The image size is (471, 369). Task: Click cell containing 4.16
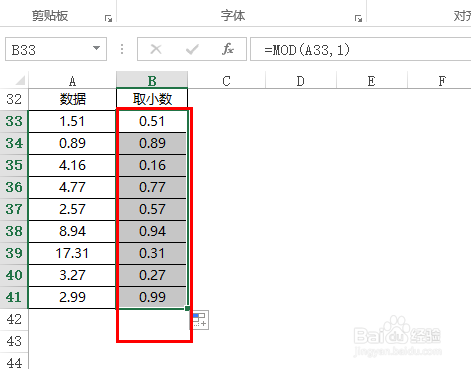(72, 165)
